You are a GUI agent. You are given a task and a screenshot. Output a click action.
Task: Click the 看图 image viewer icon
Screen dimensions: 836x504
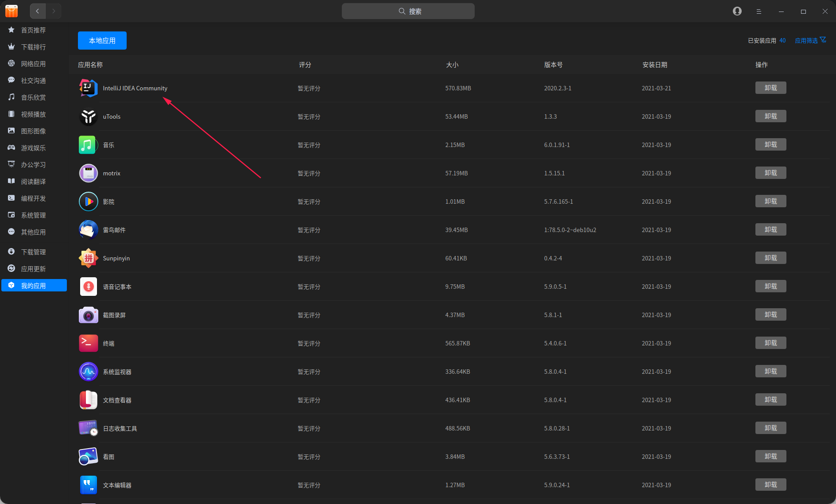coord(89,457)
